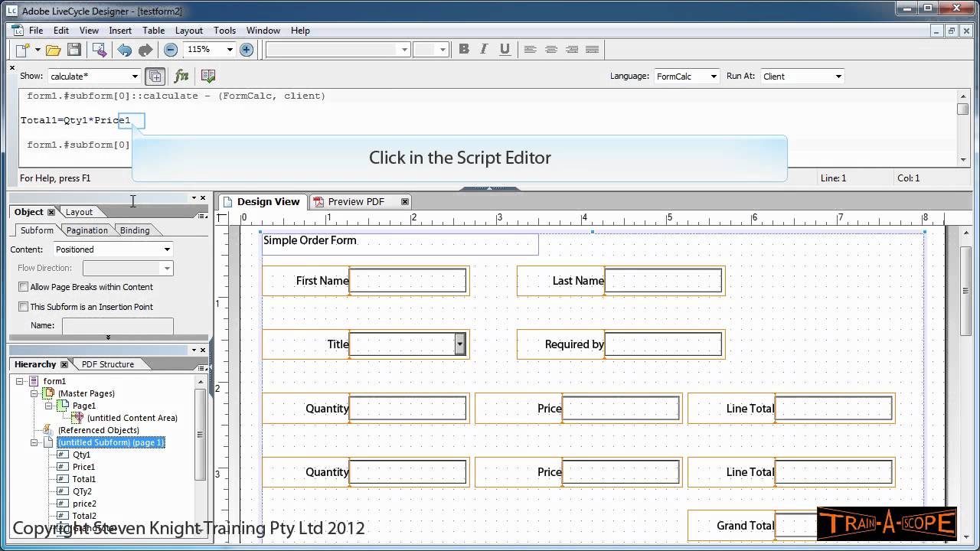Toggle underline formatting
Viewport: 980px width, 551px height.
click(x=505, y=49)
